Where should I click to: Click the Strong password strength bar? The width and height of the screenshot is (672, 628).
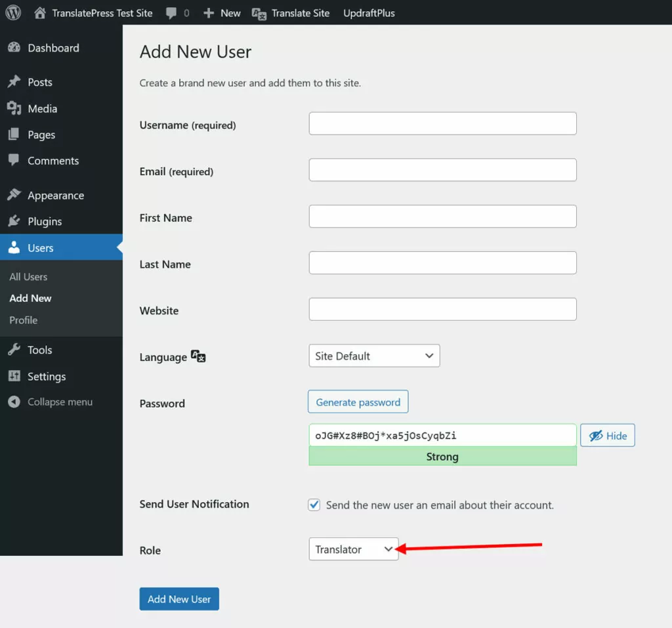point(442,457)
